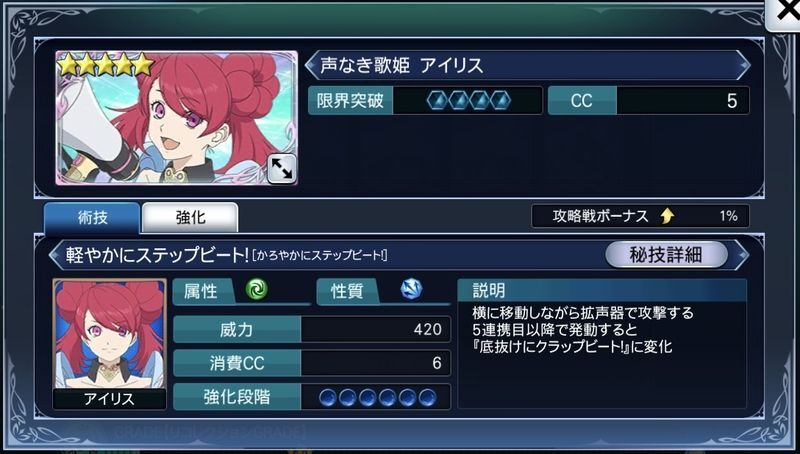Click the green wind attribute icon
Screen dimensions: 800x454
[x=256, y=290]
